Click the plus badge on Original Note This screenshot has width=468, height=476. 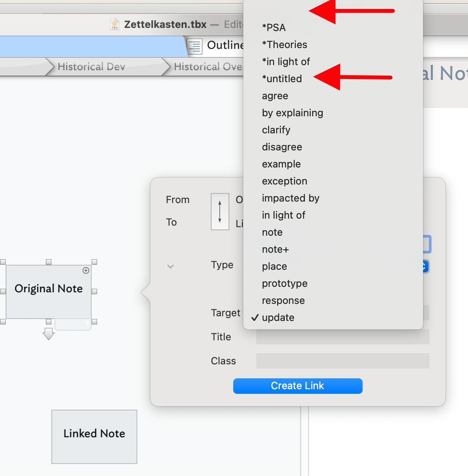point(86,271)
